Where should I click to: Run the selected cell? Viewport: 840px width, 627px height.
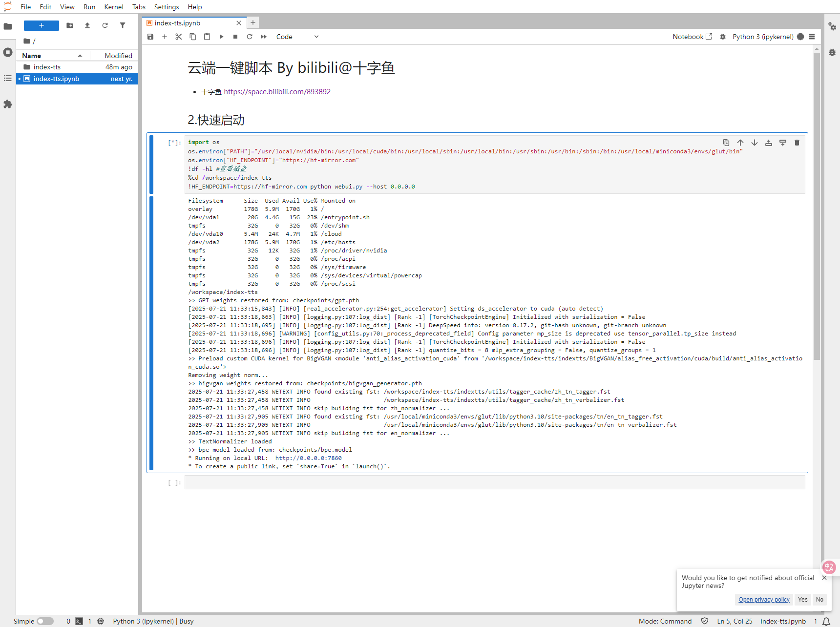[x=221, y=37]
